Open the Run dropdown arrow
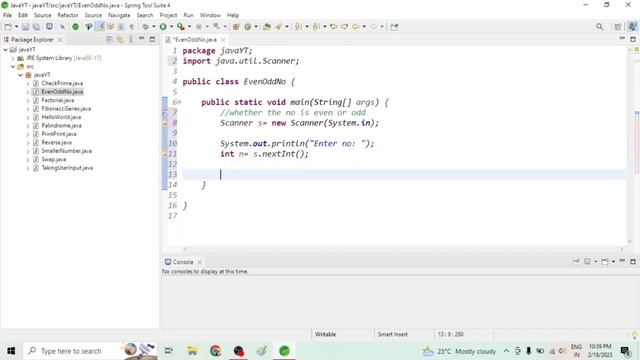 171,27
